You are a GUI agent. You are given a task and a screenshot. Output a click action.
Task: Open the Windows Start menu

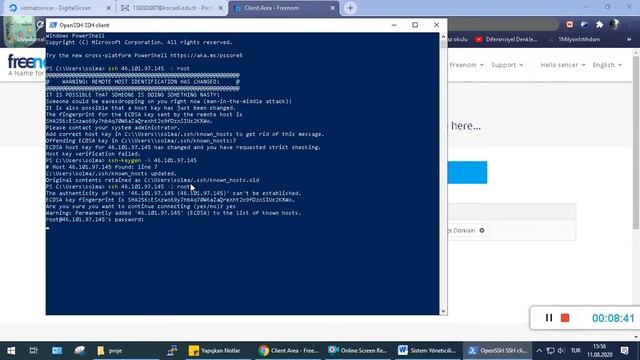pos(11,351)
